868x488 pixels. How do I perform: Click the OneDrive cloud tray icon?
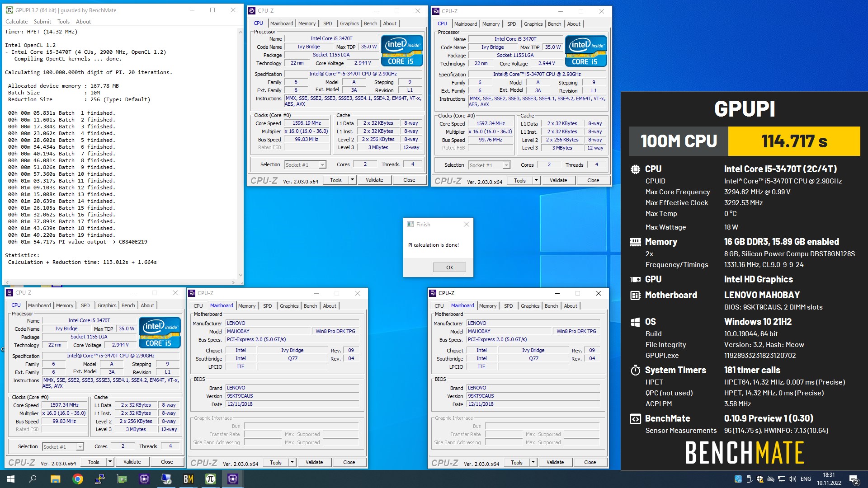[770, 479]
